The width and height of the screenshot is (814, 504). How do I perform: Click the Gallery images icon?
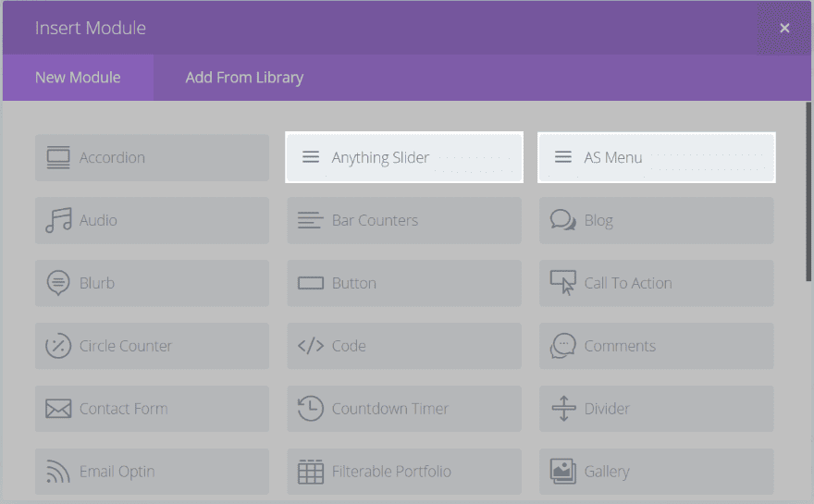click(563, 472)
